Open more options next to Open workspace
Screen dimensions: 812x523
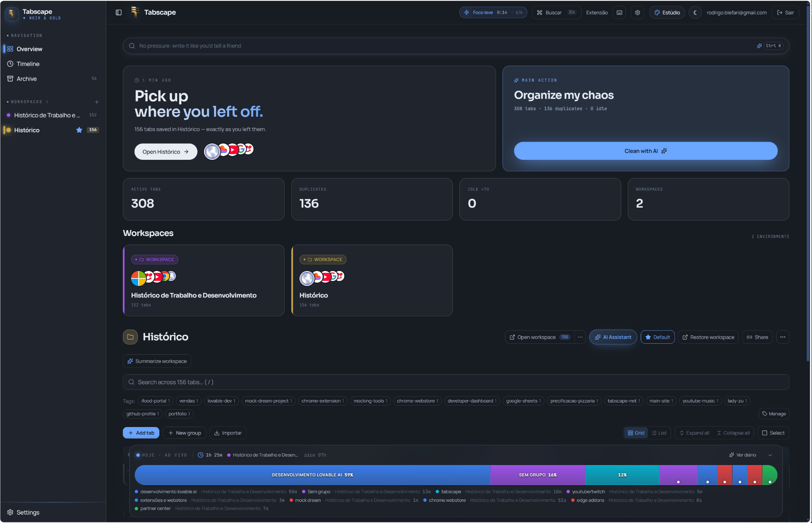pos(580,337)
